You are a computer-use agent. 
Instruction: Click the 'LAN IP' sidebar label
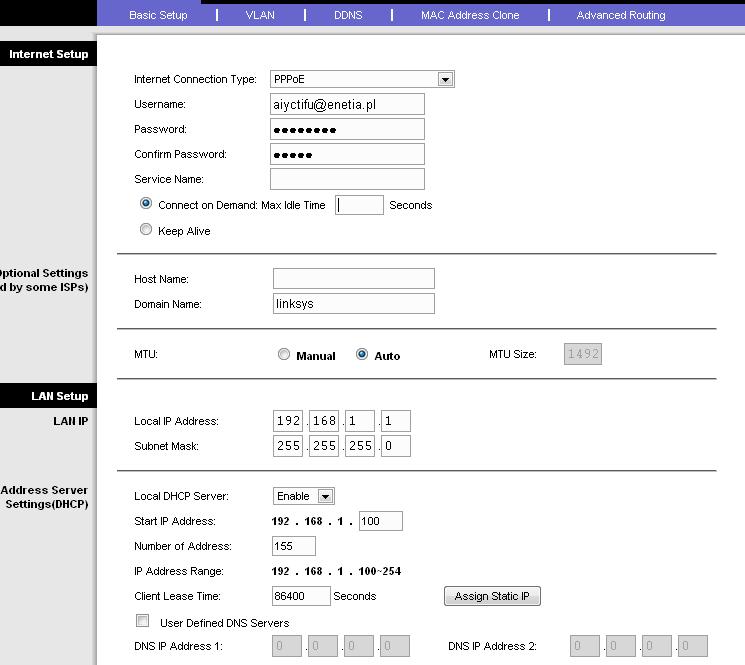click(x=70, y=421)
